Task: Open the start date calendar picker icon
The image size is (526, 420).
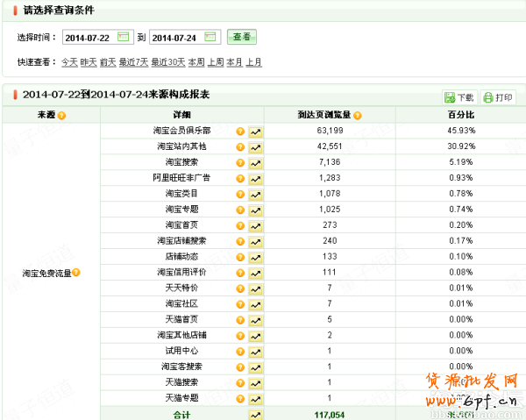Action: [x=123, y=37]
